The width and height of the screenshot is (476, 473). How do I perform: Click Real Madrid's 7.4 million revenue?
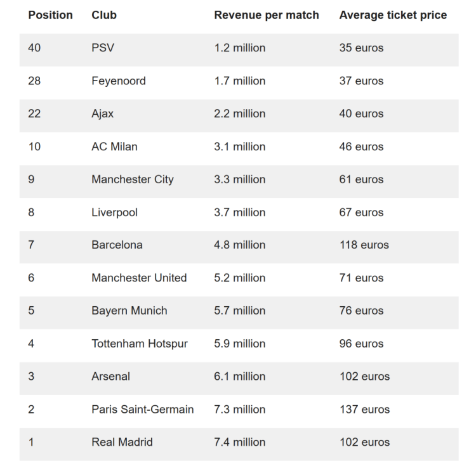(x=240, y=442)
